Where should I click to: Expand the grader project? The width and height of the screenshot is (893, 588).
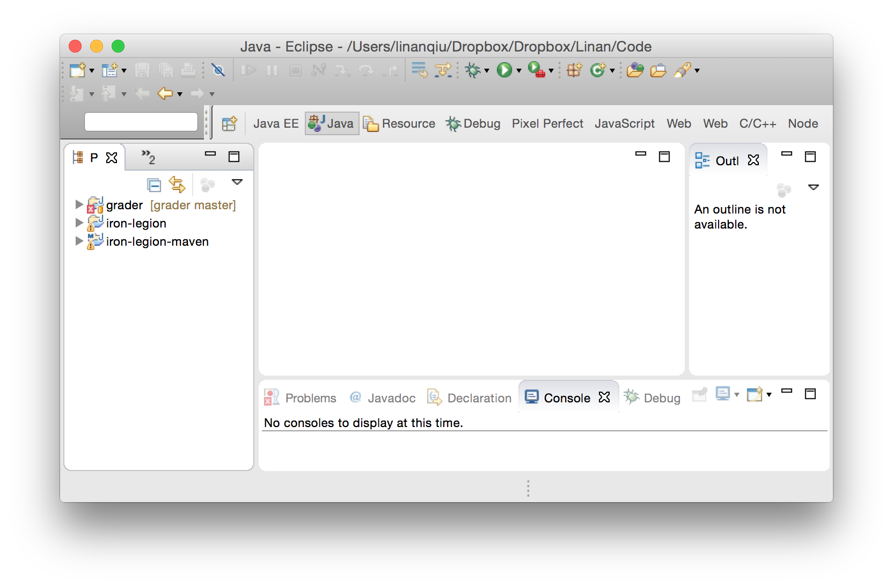[x=79, y=204]
